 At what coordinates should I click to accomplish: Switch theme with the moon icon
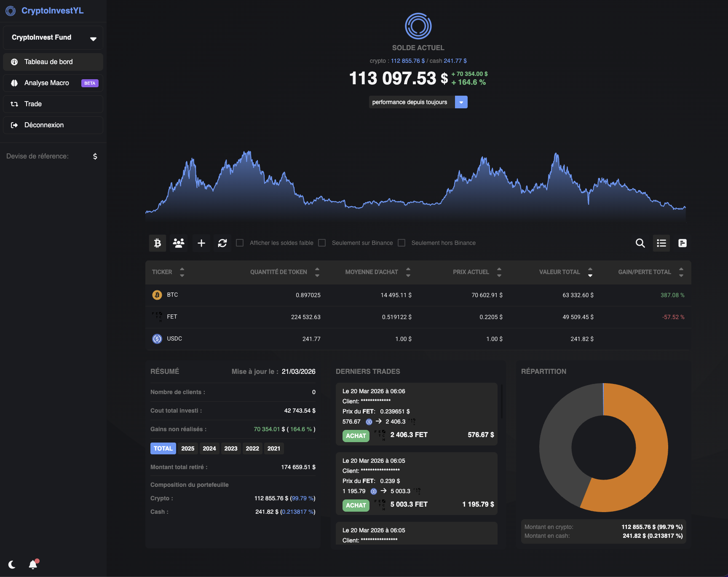pos(12,564)
